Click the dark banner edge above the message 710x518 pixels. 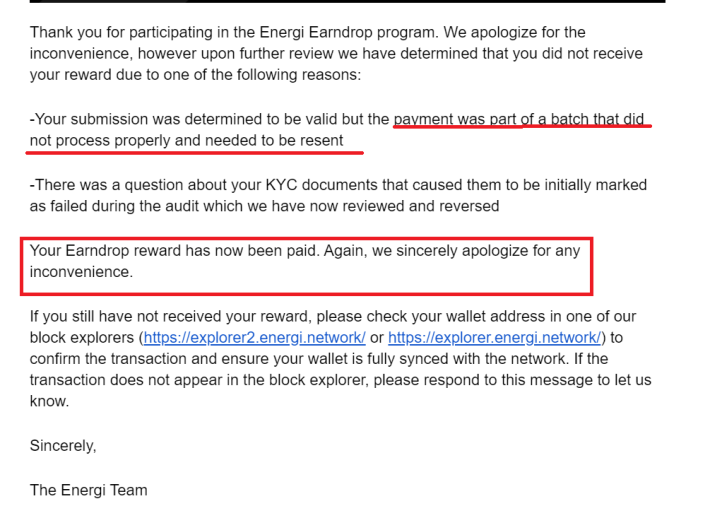347,1
